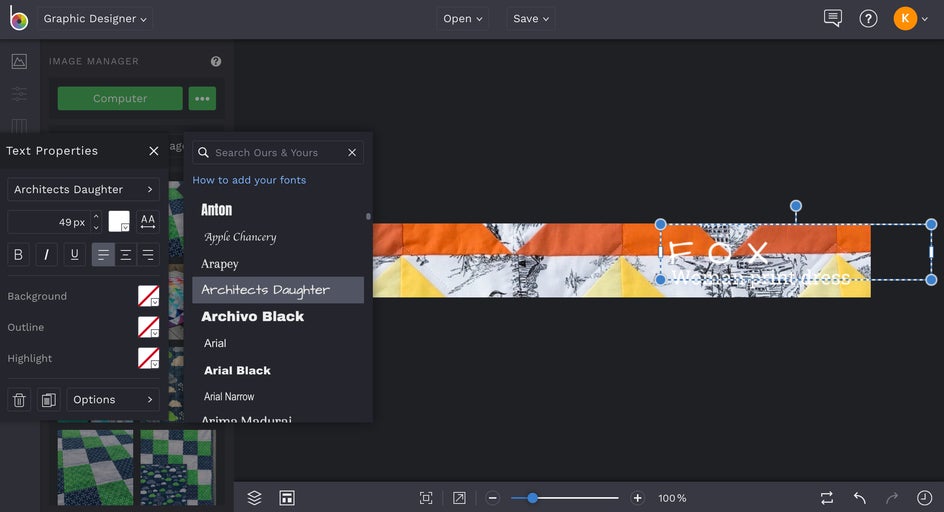Delete the text layer with trash icon

pyautogui.click(x=19, y=400)
